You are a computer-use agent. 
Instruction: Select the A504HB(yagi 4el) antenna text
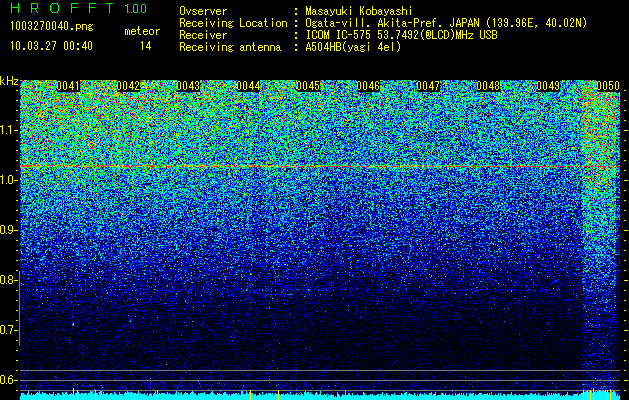click(353, 47)
